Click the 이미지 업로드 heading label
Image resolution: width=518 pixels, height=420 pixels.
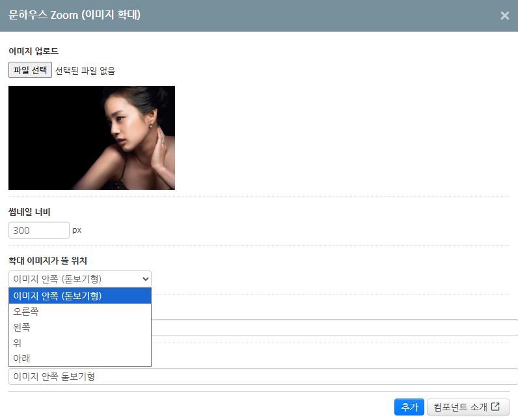click(x=33, y=51)
